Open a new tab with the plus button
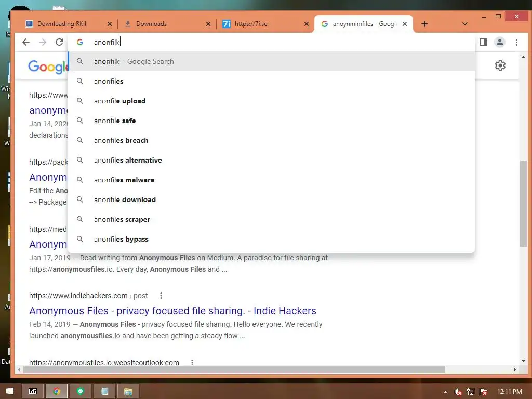Screen dimensions: 532x399 coord(424,24)
